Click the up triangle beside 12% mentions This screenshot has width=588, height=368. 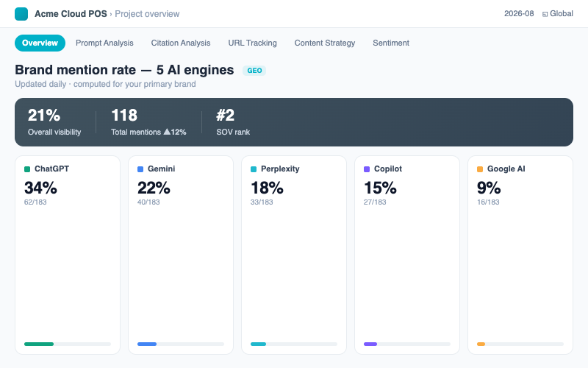[x=167, y=132]
